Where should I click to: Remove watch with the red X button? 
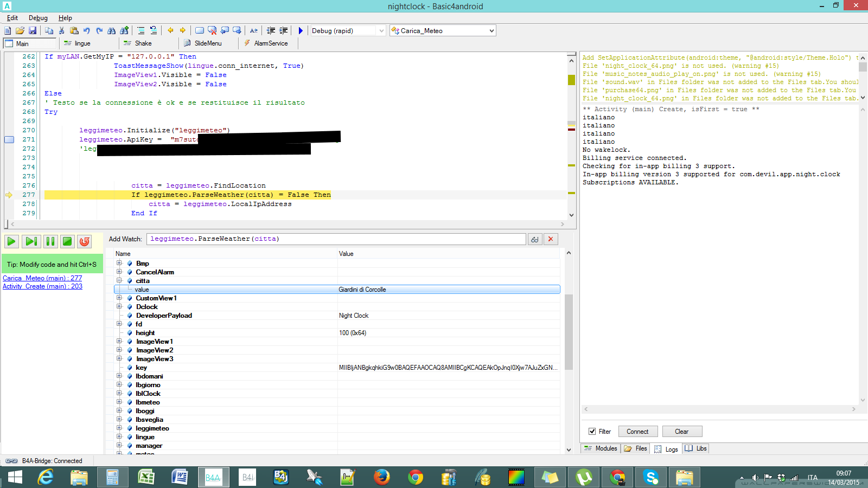point(551,239)
